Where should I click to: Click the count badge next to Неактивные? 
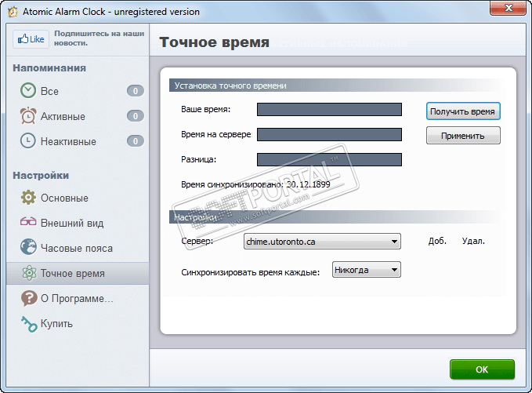click(136, 141)
